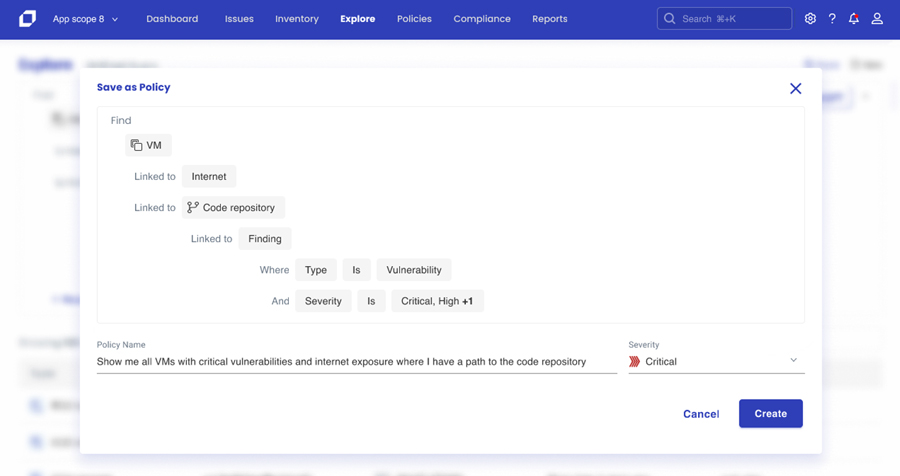Close the Save as Policy dialog
Viewport: 900px width, 476px height.
pyautogui.click(x=796, y=88)
